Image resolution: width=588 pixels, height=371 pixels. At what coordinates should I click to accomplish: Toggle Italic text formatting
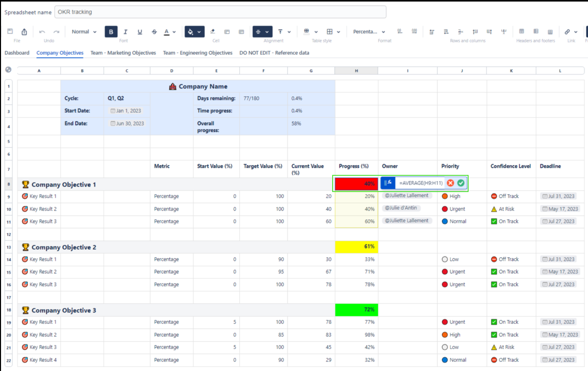pos(126,32)
